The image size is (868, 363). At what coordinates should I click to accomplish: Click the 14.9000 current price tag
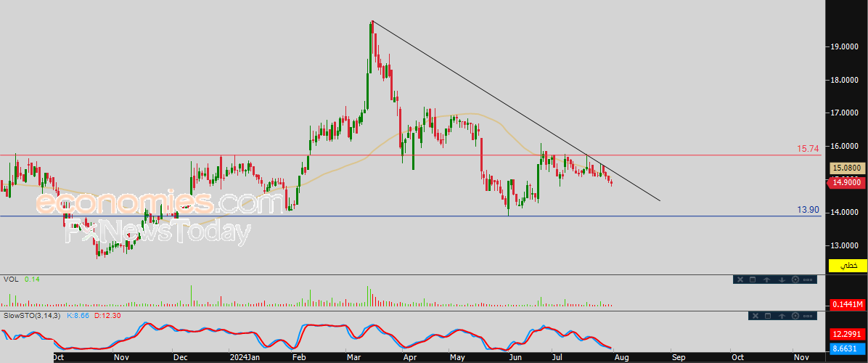846,183
